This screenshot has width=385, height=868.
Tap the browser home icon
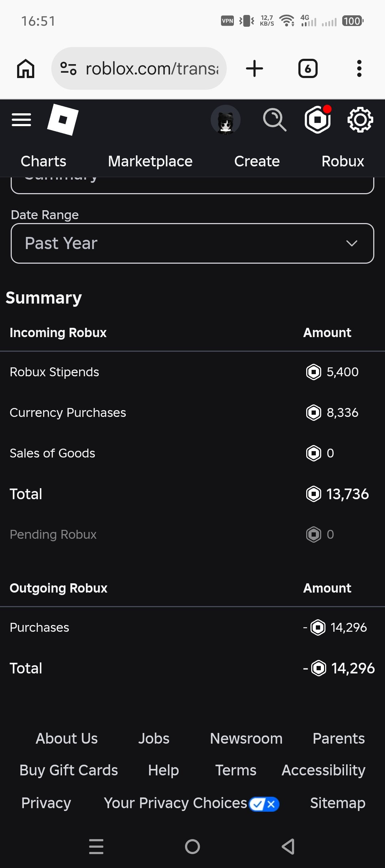coord(26,68)
